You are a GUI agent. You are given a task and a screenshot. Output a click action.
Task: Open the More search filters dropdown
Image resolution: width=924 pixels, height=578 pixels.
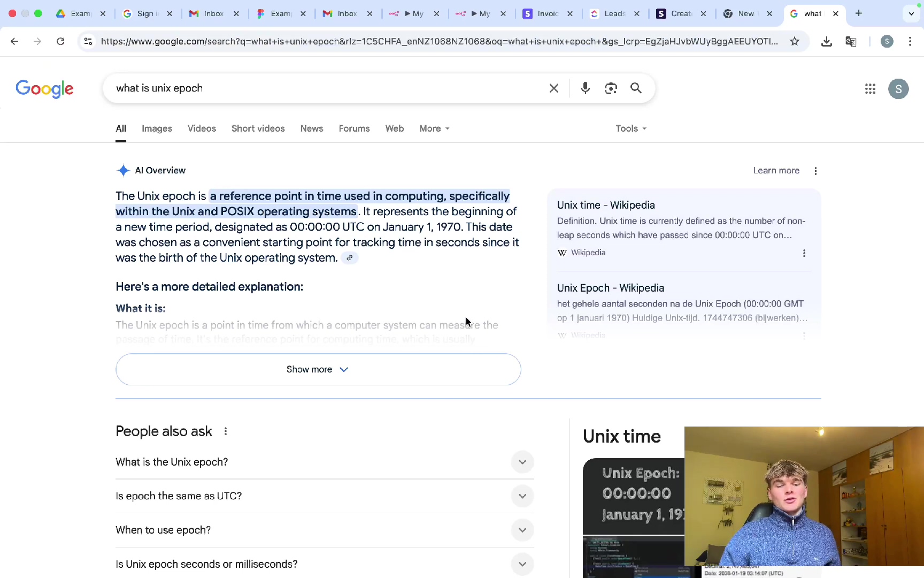(434, 128)
